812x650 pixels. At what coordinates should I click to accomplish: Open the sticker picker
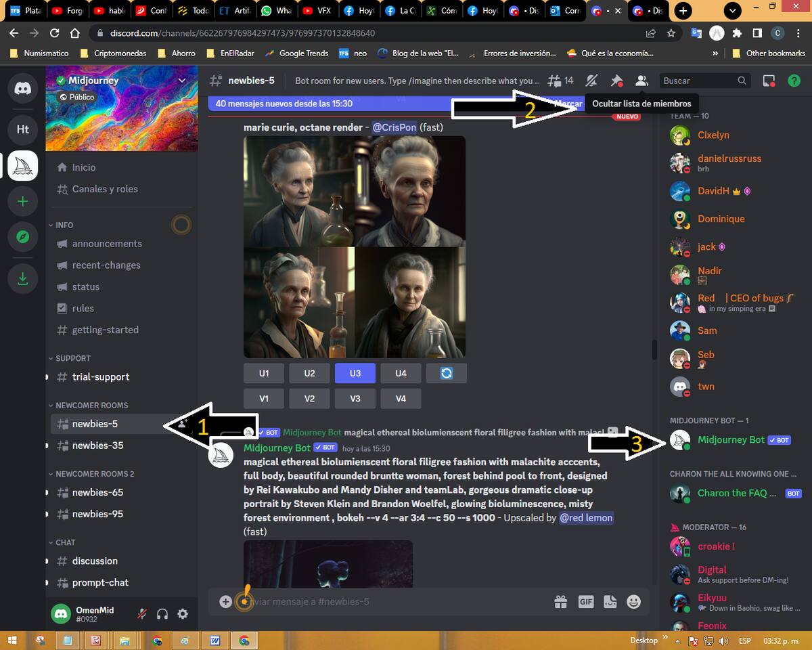point(610,601)
